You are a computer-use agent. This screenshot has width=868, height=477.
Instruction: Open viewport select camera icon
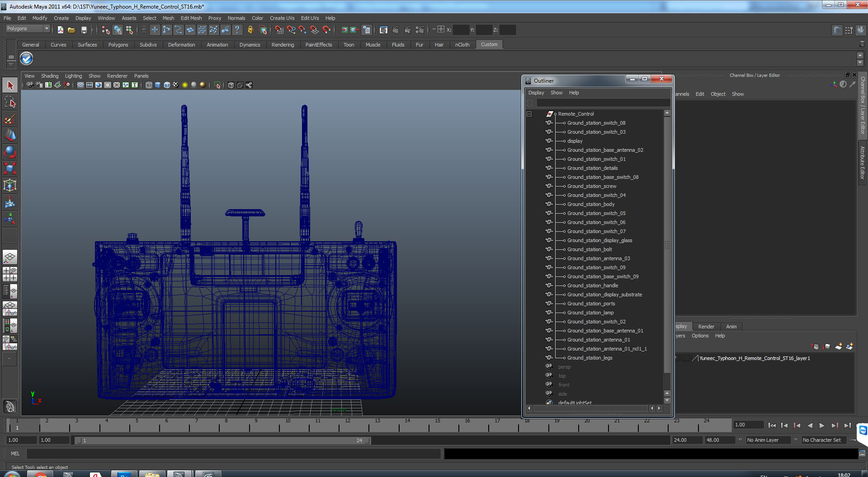click(x=30, y=85)
